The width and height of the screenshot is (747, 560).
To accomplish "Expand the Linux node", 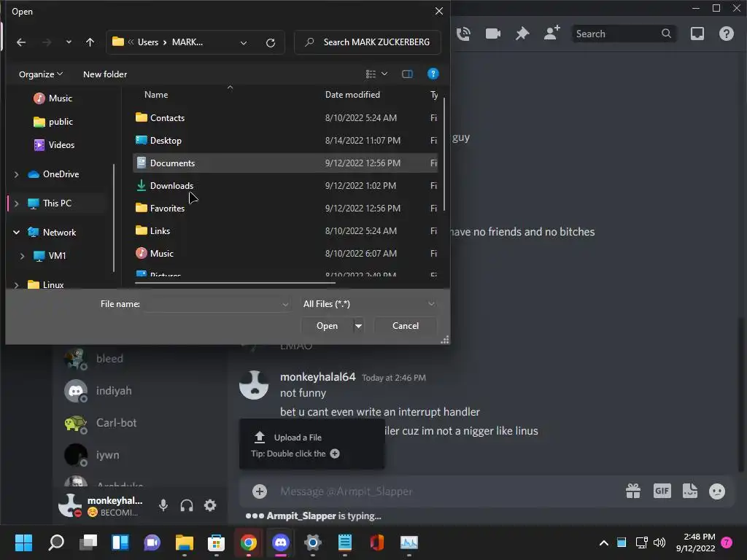I will (17, 285).
